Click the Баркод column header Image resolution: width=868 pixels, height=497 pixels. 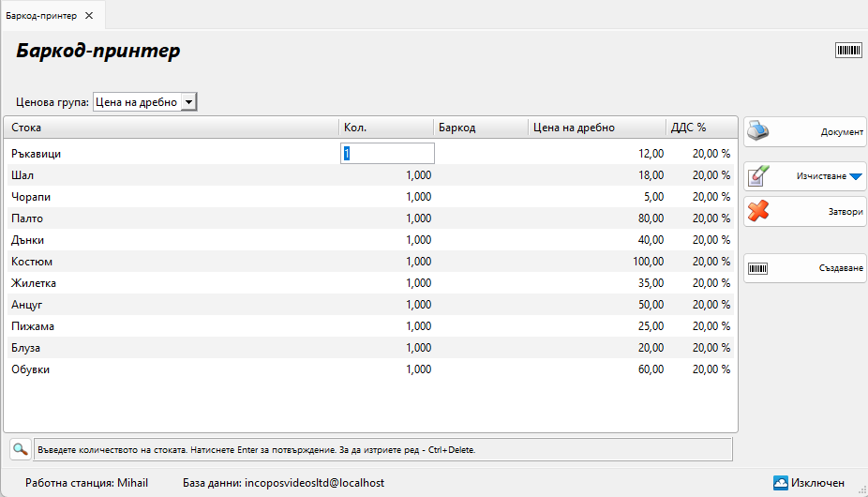pyautogui.click(x=478, y=128)
